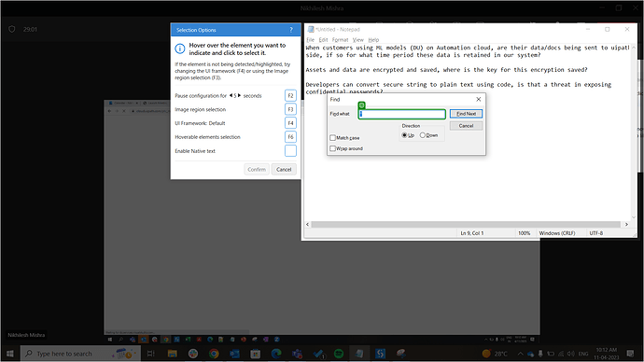Open Notepad File menu

[x=310, y=40]
